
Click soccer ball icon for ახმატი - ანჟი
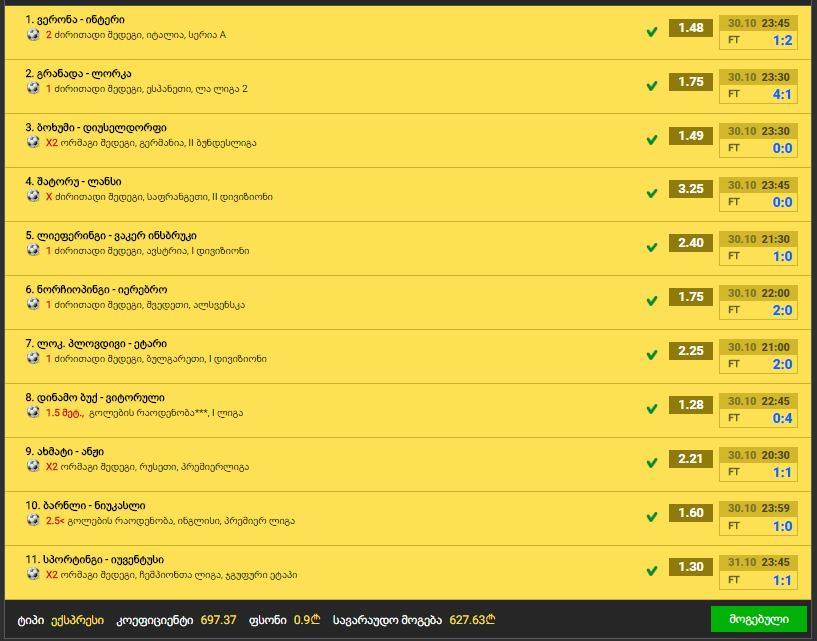[33, 466]
